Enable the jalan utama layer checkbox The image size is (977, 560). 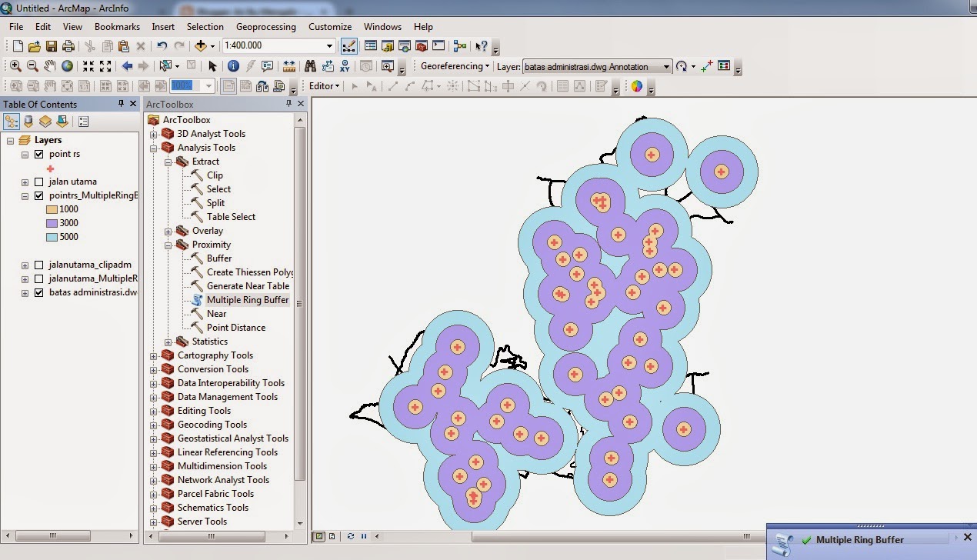pos(39,182)
